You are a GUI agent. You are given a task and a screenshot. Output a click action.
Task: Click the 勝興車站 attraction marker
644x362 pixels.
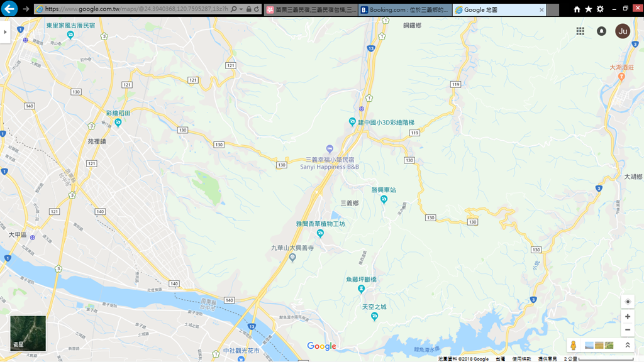coord(384,199)
